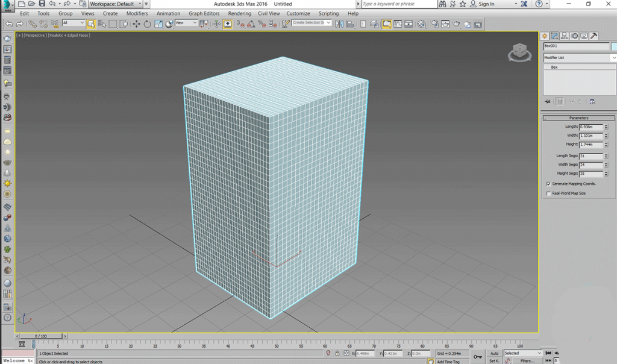Expand the Modifier List dropdown

[580, 57]
